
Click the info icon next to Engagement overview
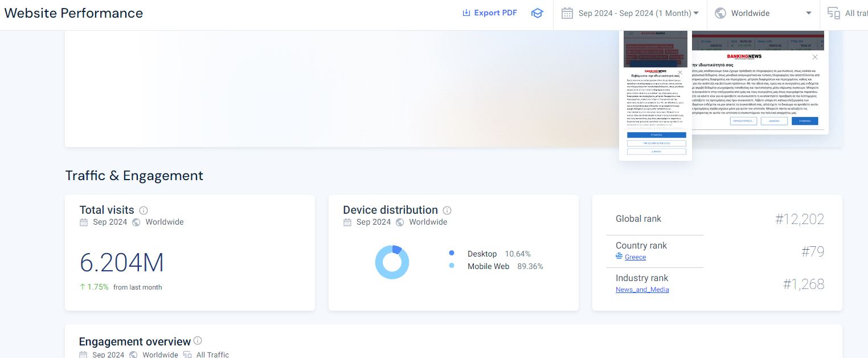[x=198, y=341]
